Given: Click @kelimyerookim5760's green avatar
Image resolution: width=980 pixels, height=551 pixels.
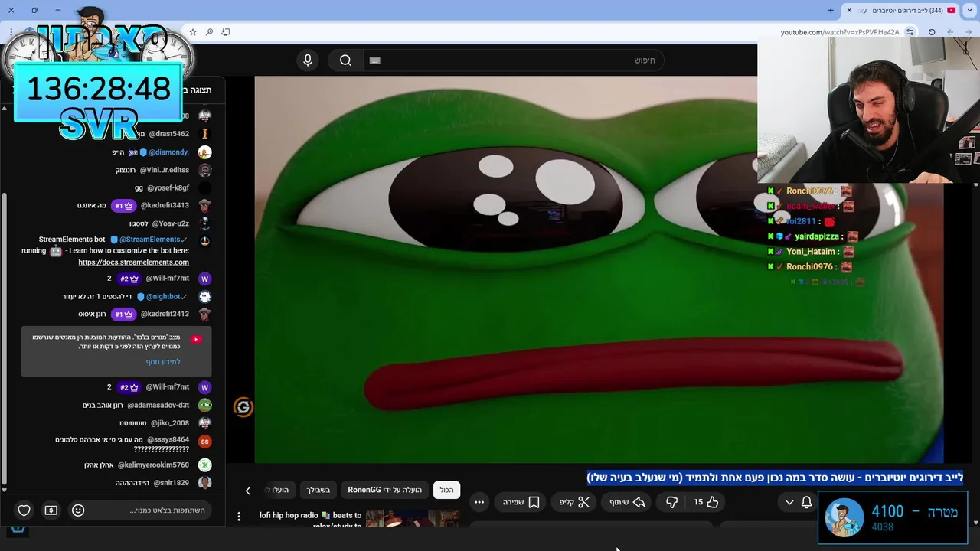Looking at the screenshot, I should pyautogui.click(x=204, y=465).
